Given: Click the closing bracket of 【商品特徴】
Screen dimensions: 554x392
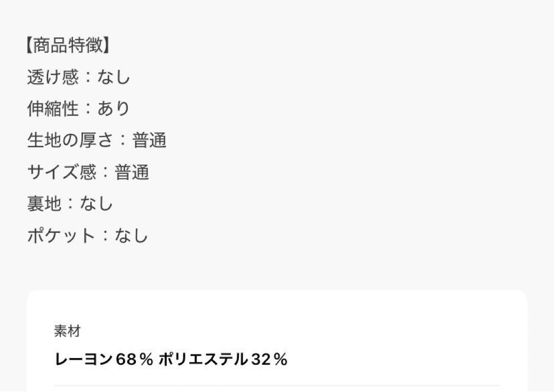Looking at the screenshot, I should [x=106, y=45].
